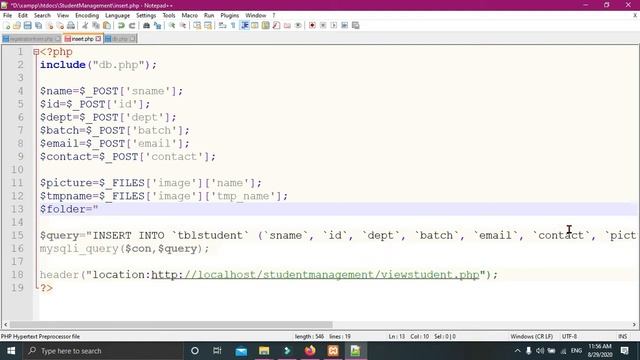Click the Undo toolbar icon
This screenshot has height=360, width=640.
tap(121, 25)
